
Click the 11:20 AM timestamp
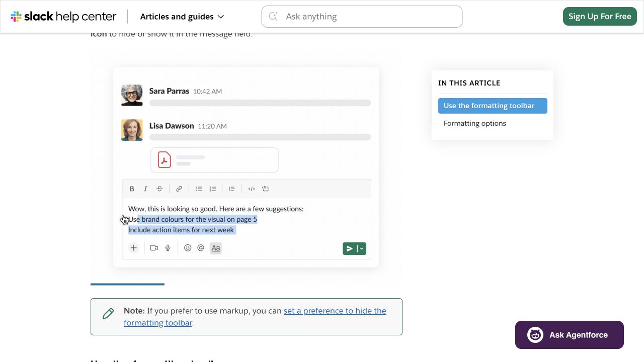pos(212,126)
